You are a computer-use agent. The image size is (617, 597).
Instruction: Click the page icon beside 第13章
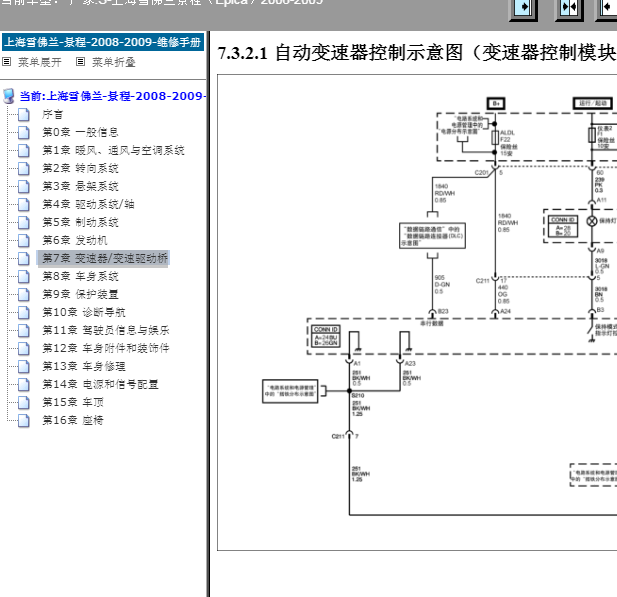click(x=24, y=366)
